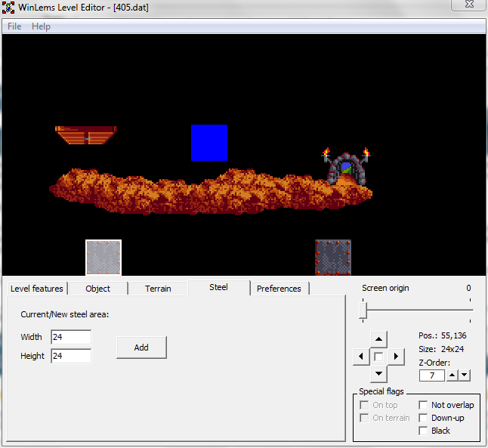
Task: Move selection down with arrow button
Action: point(378,374)
